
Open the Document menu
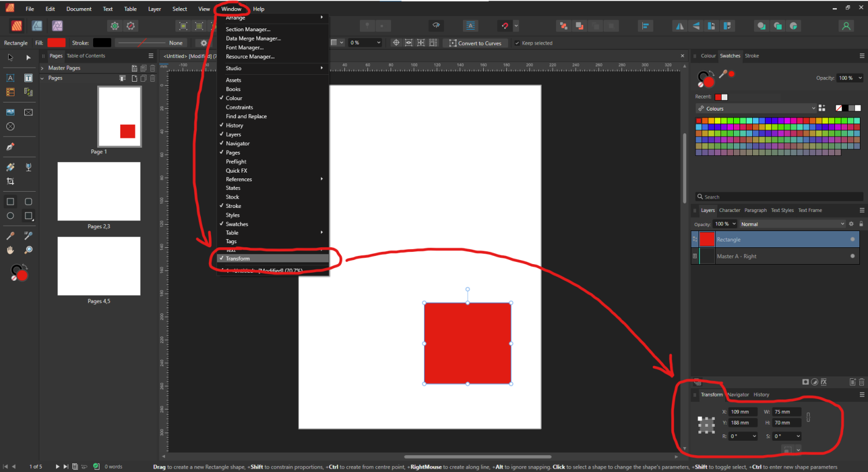(x=79, y=9)
